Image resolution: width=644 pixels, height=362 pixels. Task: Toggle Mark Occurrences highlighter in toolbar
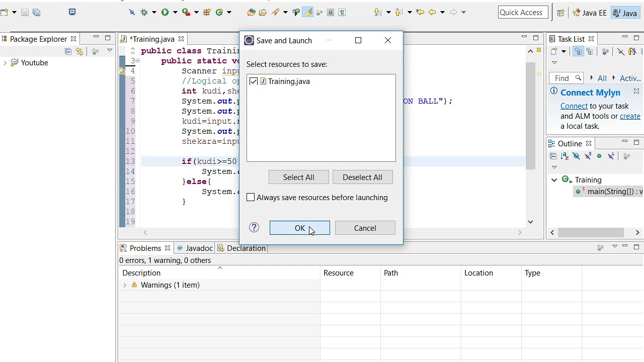[308, 12]
